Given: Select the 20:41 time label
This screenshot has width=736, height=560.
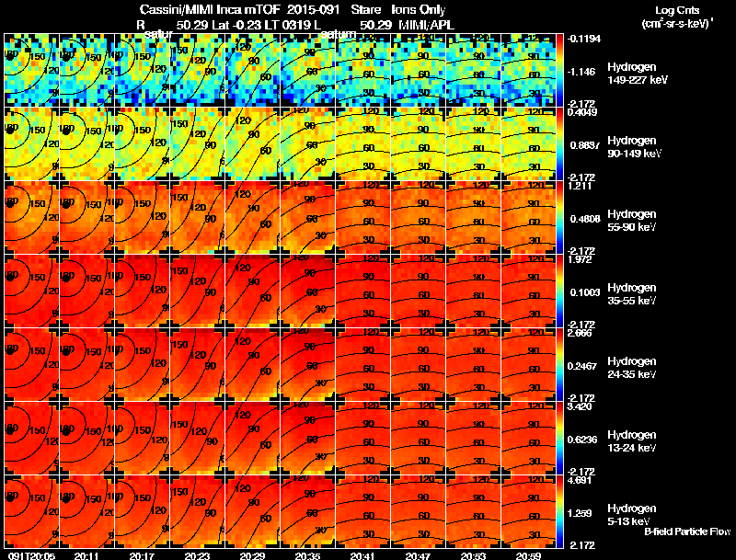Looking at the screenshot, I should click(362, 555).
